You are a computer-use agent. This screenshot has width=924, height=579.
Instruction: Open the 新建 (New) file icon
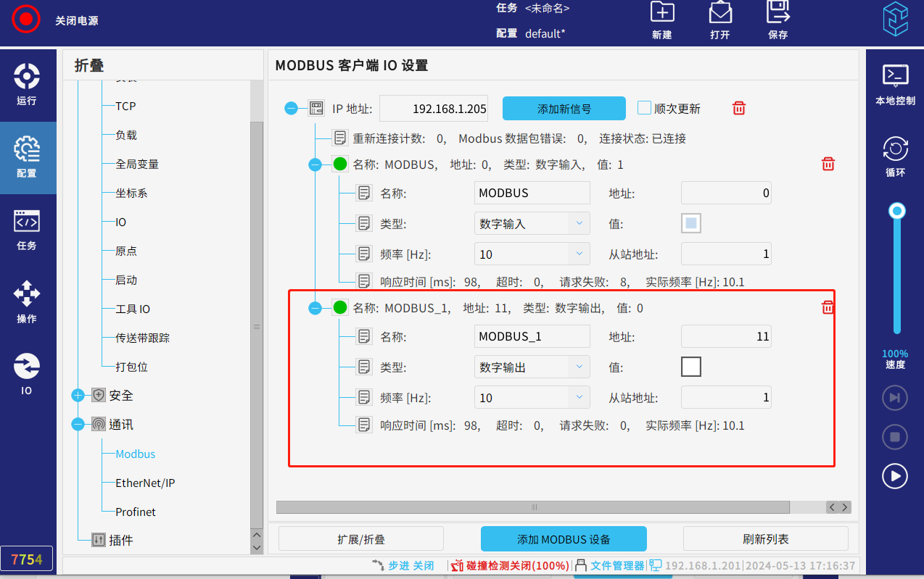tap(661, 13)
